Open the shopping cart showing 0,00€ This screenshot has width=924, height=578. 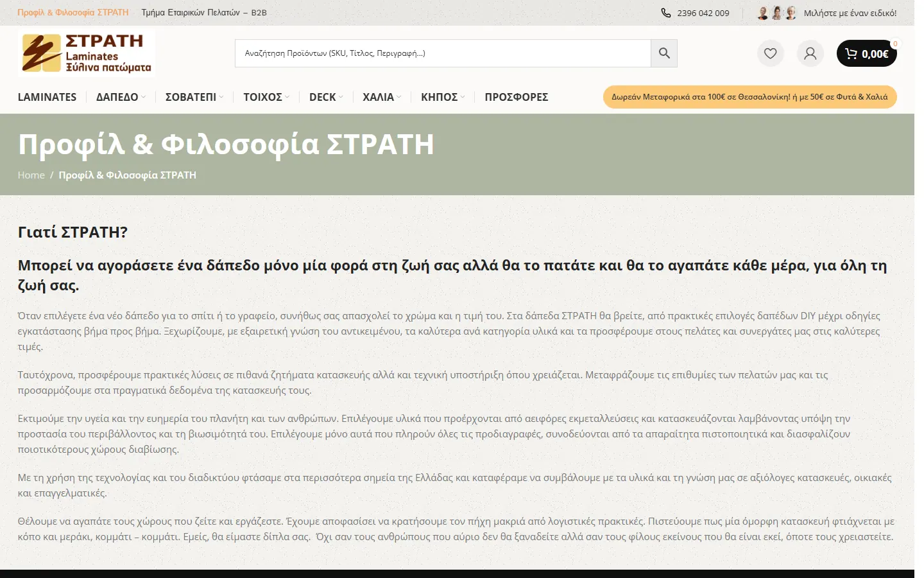(x=867, y=53)
